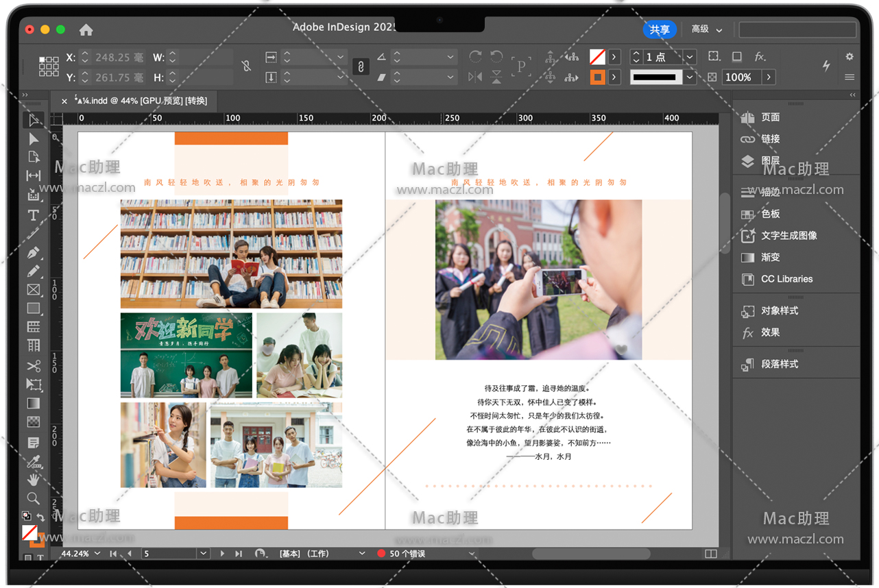
Task: Open the zoom level dropdown at 44.24%
Action: (x=97, y=553)
